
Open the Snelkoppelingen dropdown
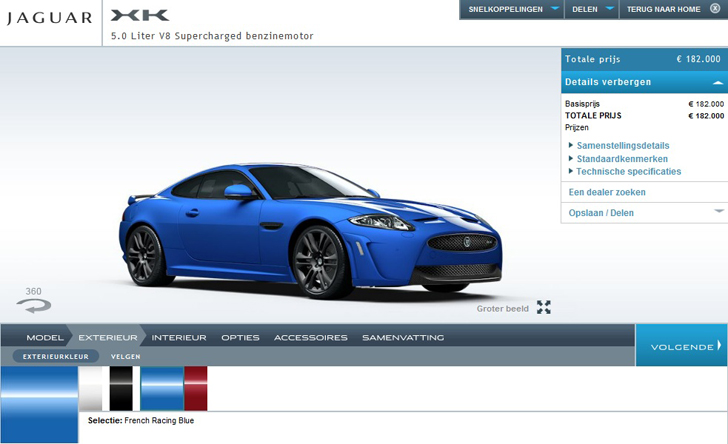(x=512, y=9)
